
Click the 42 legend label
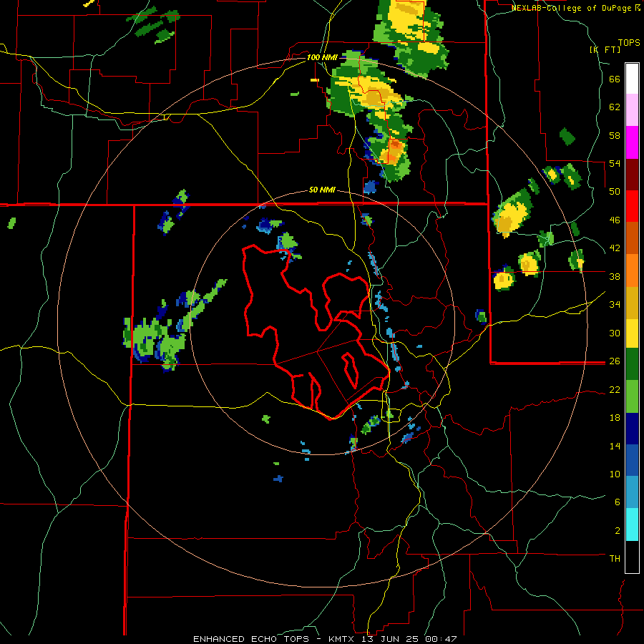[615, 248]
